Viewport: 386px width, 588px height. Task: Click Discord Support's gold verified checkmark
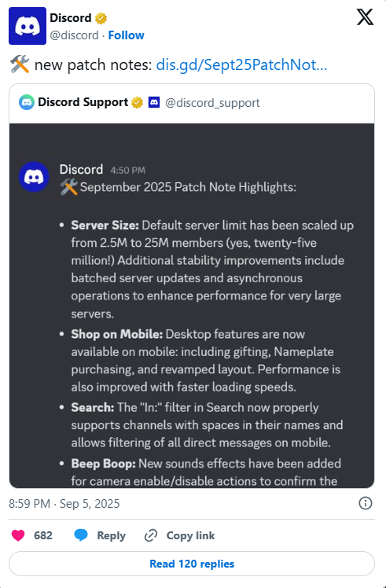tap(138, 102)
